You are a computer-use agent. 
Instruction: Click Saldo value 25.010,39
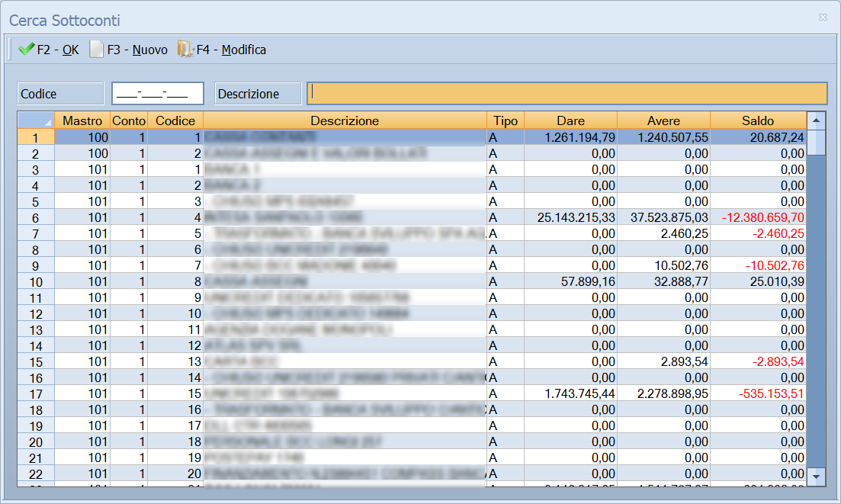[x=777, y=281]
